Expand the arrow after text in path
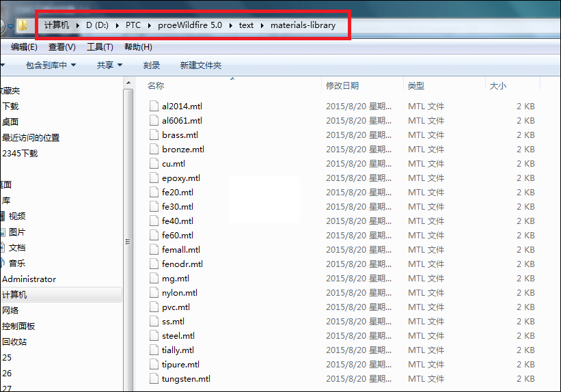Viewport: 561px width, 392px height. click(262, 25)
